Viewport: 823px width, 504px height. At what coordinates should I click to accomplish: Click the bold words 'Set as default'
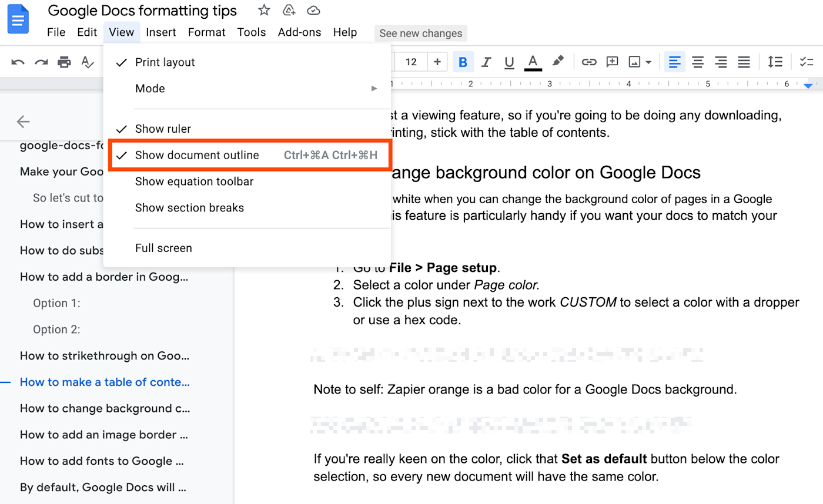coord(604,459)
